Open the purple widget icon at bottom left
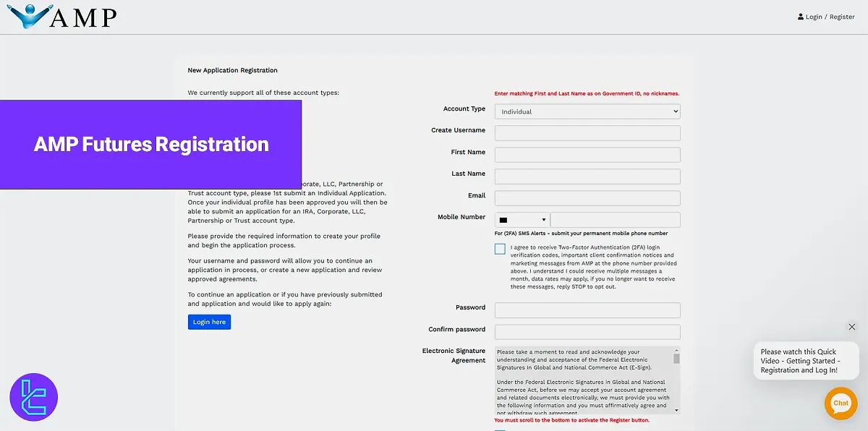The image size is (868, 431). pos(33,396)
